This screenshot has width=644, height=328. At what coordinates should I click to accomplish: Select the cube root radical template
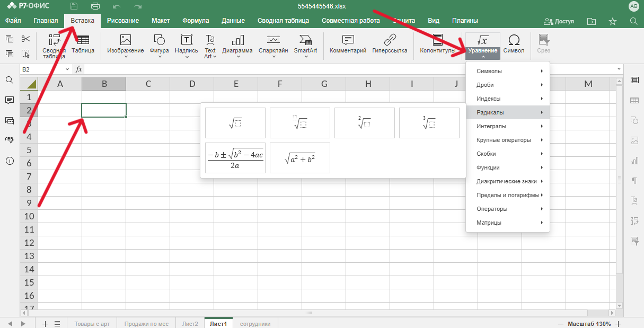coord(429,123)
